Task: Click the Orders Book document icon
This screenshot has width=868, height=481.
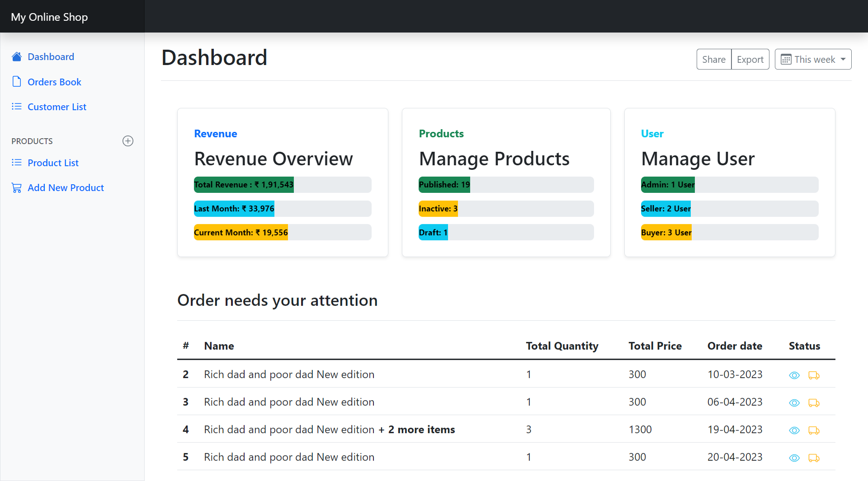Action: [x=17, y=81]
